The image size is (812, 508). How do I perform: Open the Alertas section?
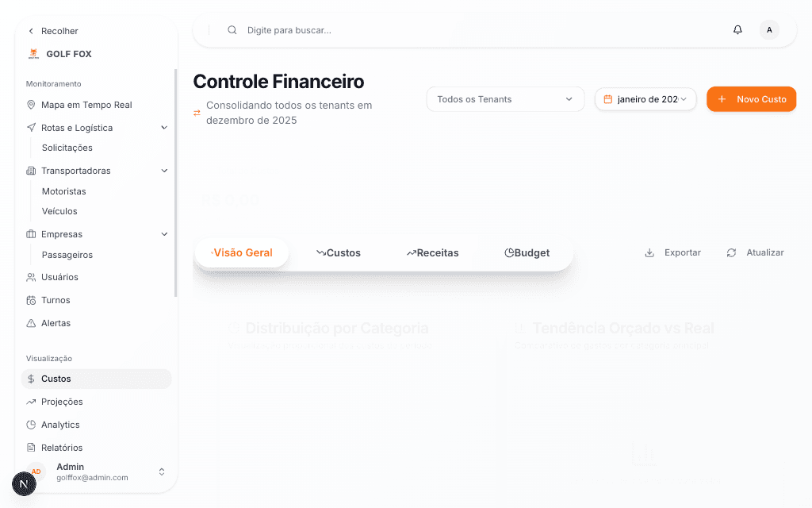coord(54,323)
